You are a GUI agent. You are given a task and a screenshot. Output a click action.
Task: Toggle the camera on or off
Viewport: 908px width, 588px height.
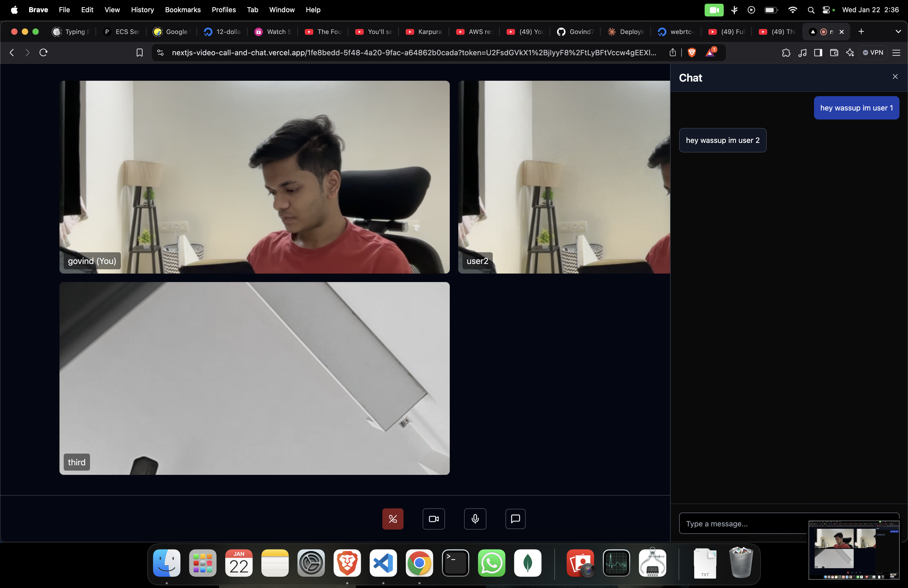(433, 519)
